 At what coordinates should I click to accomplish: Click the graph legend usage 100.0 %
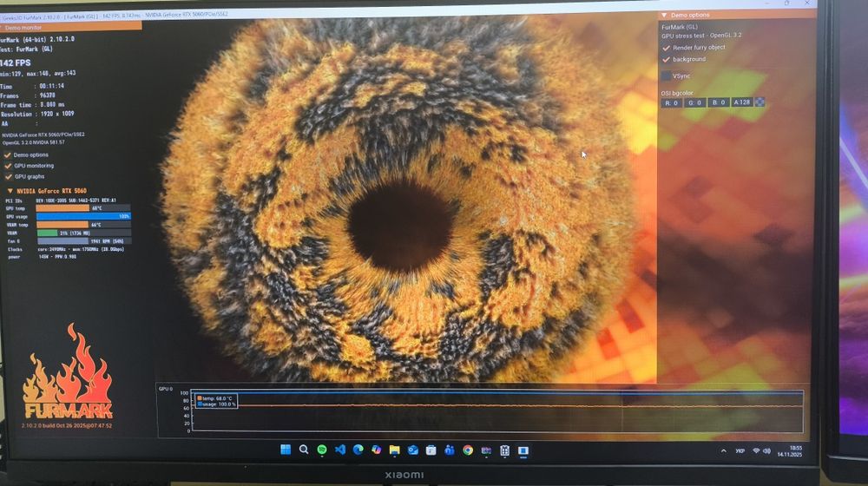click(x=216, y=404)
